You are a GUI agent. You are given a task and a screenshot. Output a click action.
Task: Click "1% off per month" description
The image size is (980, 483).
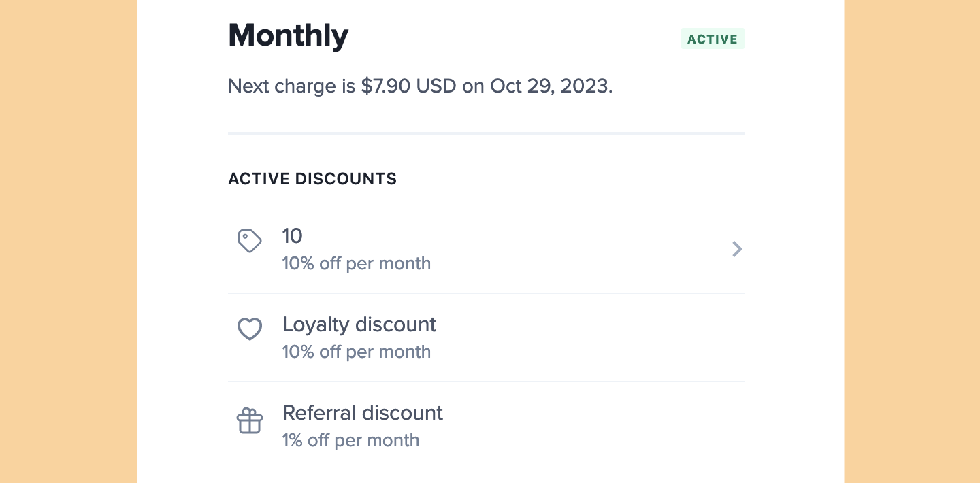point(350,440)
